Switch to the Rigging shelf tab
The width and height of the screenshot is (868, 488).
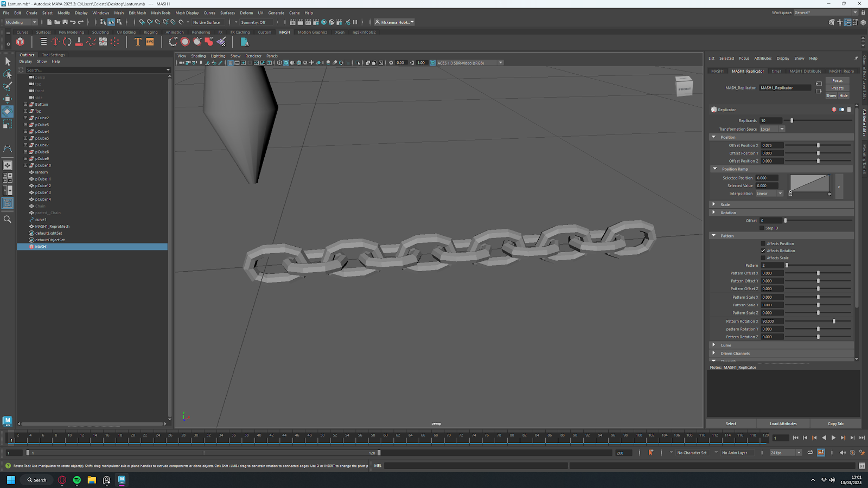tap(150, 32)
